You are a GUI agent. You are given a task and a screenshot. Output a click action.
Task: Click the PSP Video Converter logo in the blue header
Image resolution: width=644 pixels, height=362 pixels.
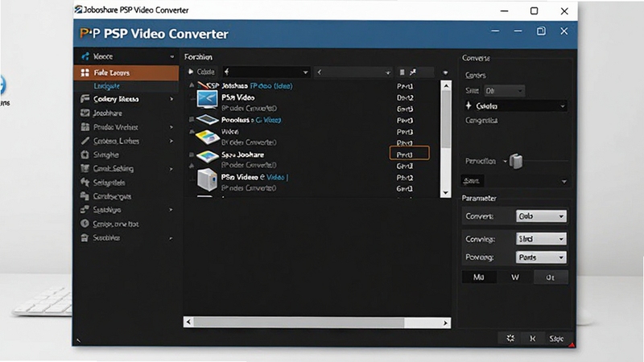pyautogui.click(x=90, y=34)
